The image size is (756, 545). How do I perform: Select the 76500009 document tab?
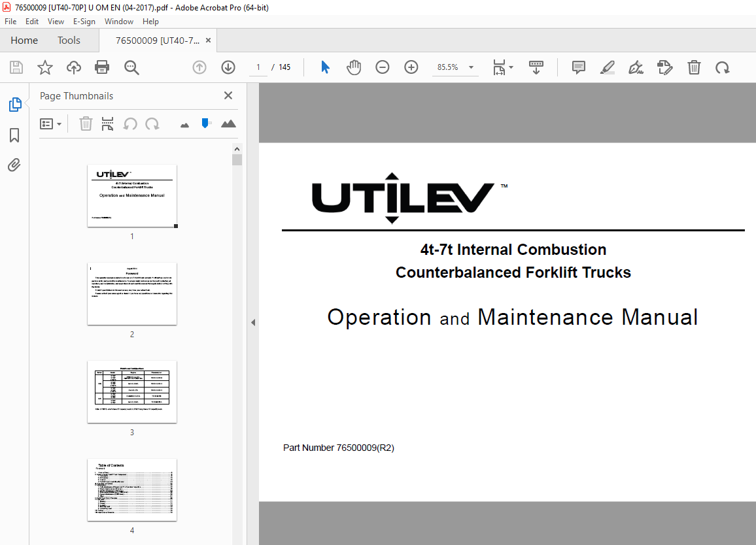pos(157,41)
